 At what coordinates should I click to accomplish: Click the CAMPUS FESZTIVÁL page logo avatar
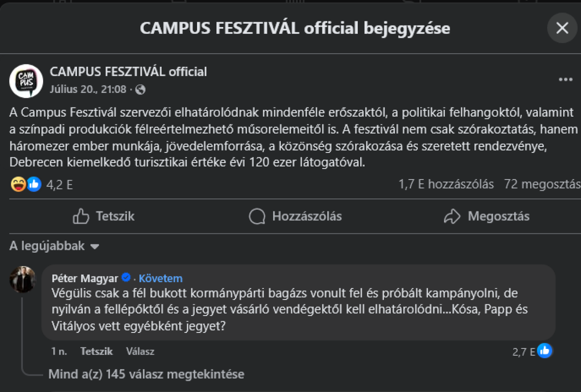(26, 81)
